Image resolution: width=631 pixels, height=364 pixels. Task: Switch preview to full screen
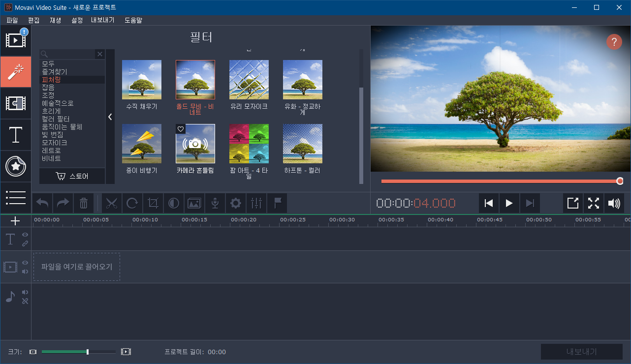pyautogui.click(x=594, y=203)
